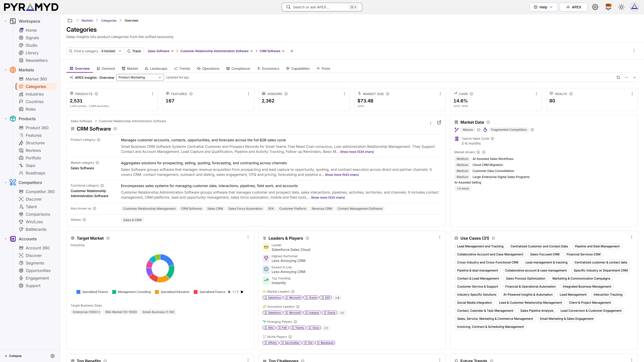Go to next page of industries legend
The height and width of the screenshot is (362, 644).
point(242,292)
